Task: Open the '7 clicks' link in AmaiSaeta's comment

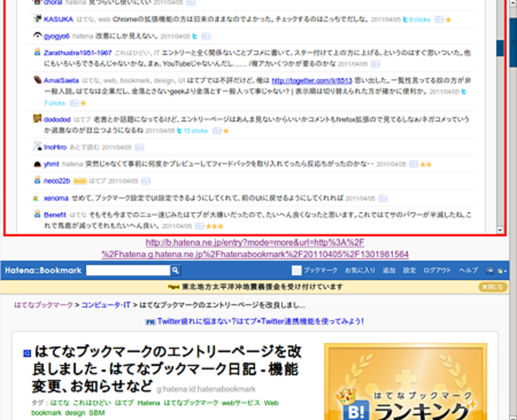Action: pos(54,103)
